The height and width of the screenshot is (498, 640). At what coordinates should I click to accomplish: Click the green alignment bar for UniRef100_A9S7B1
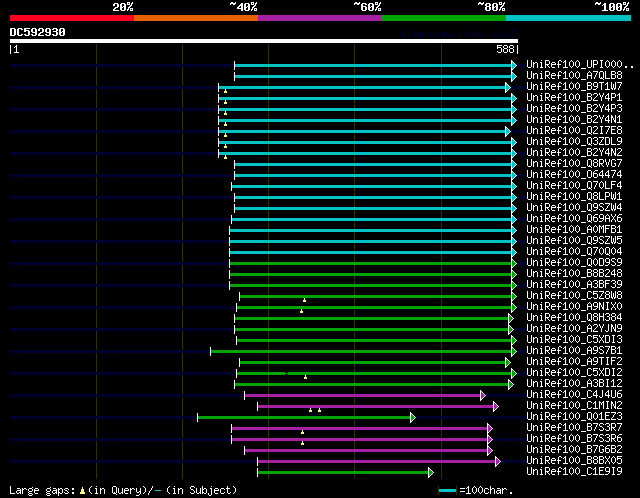click(361, 351)
